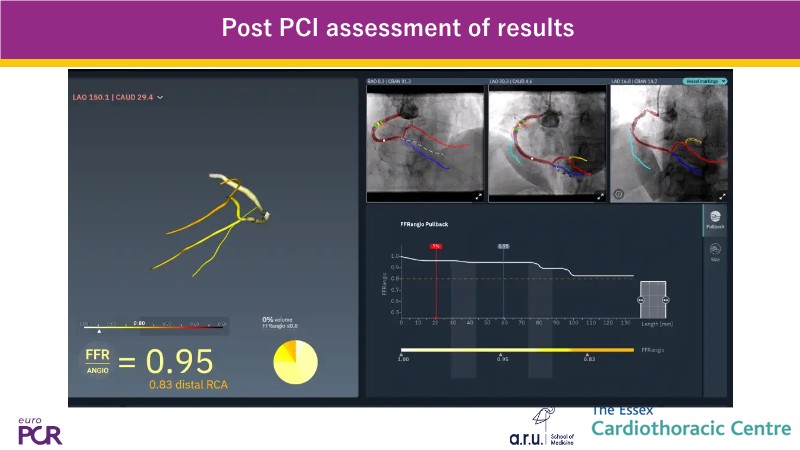Expand the third LAO 16 angiogram image
Image resolution: width=800 pixels, height=450 pixels.
pos(723,196)
